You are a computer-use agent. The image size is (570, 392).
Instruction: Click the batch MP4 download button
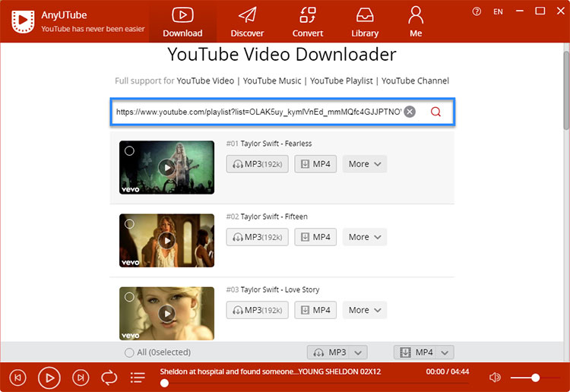click(x=415, y=352)
